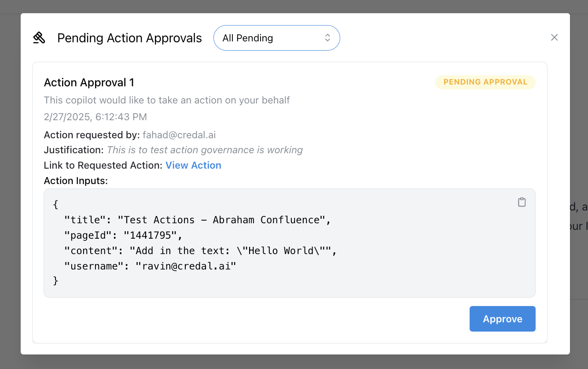
Task: Select the status pill on Action Approval 1
Action: coord(485,82)
